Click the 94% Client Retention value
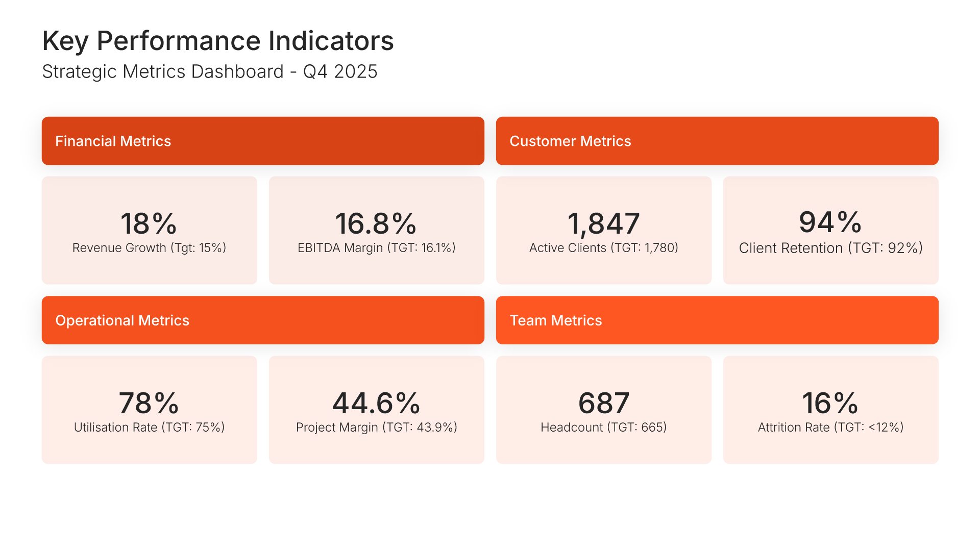Screen dimensions: 980x551 [830, 222]
